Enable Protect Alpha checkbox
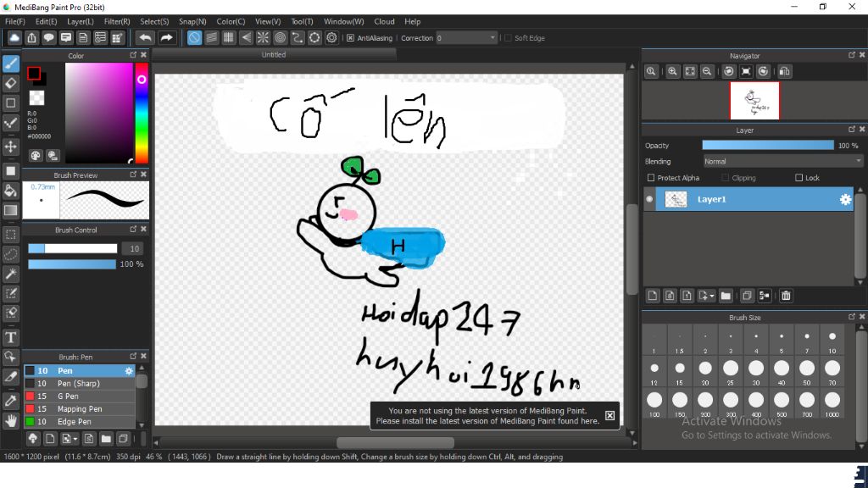The height and width of the screenshot is (488, 868). [651, 178]
